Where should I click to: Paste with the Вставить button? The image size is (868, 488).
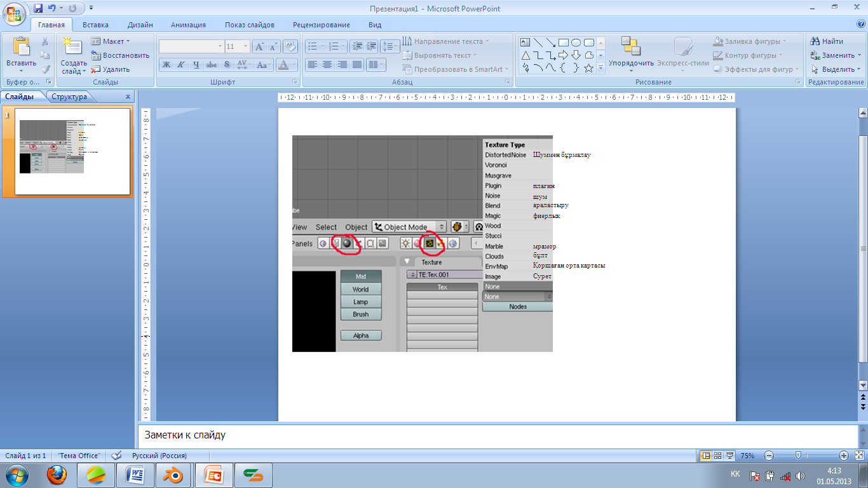21,54
